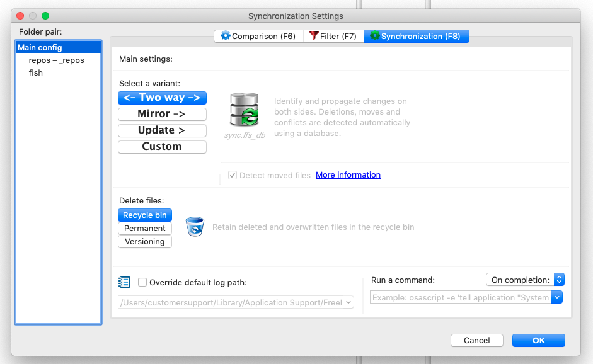Open the Filter (F7) tab

(333, 37)
